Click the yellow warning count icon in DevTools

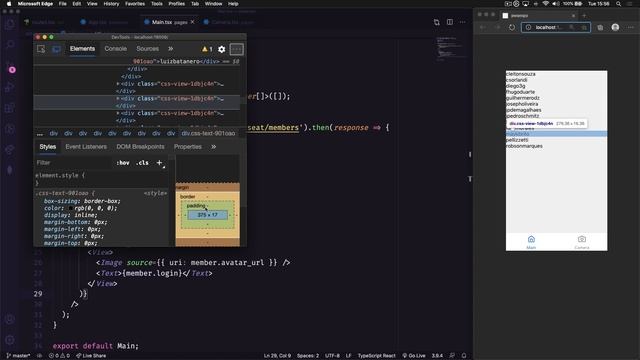coord(207,49)
